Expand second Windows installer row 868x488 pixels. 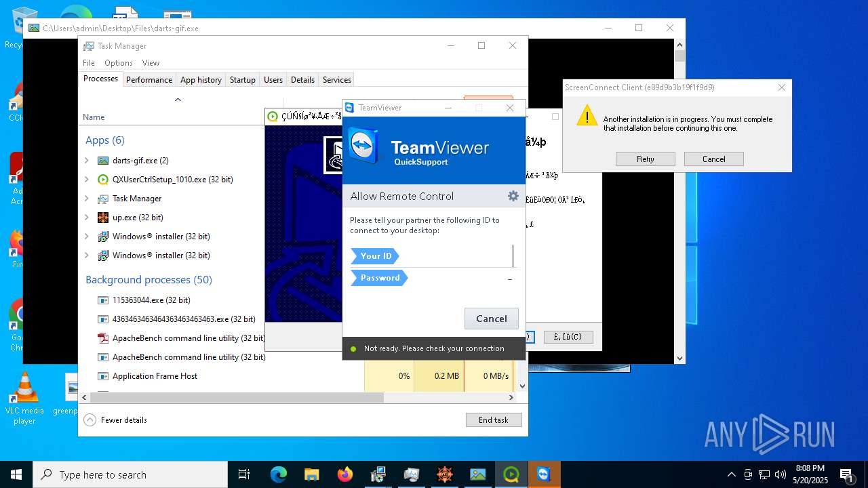click(x=87, y=256)
